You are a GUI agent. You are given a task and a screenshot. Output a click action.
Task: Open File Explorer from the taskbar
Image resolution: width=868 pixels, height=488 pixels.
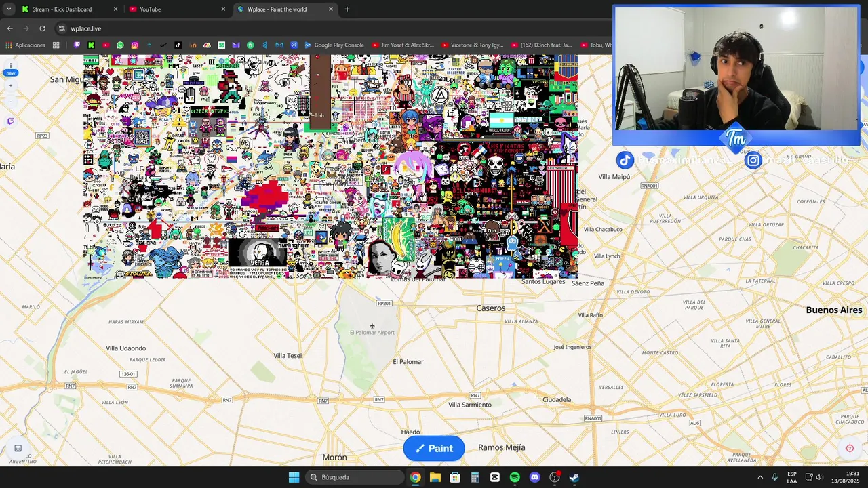(x=435, y=477)
